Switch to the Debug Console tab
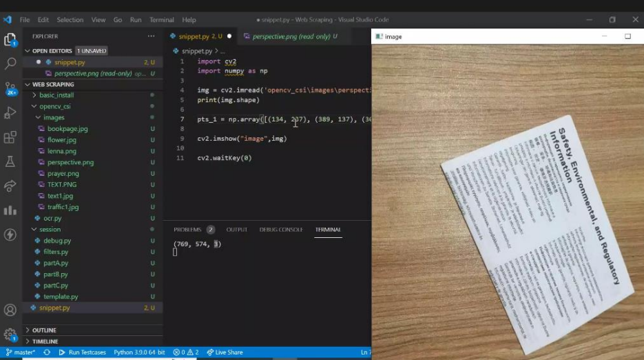This screenshot has width=644, height=360. 280,230
